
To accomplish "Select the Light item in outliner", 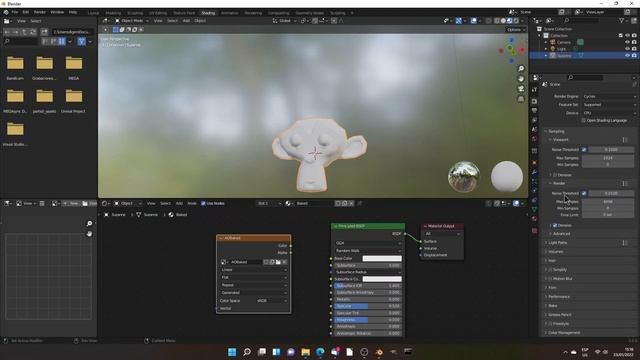I will [561, 49].
